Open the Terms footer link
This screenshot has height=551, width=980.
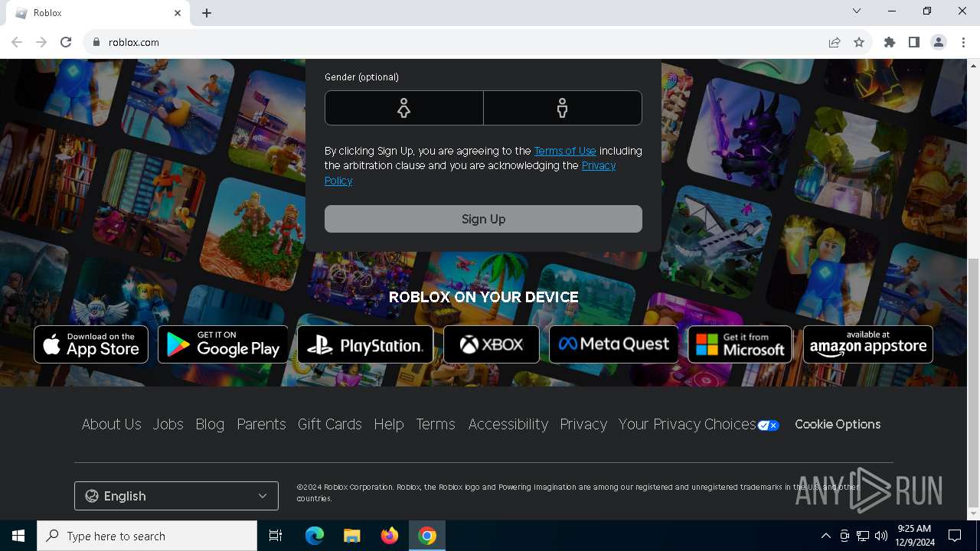point(436,424)
